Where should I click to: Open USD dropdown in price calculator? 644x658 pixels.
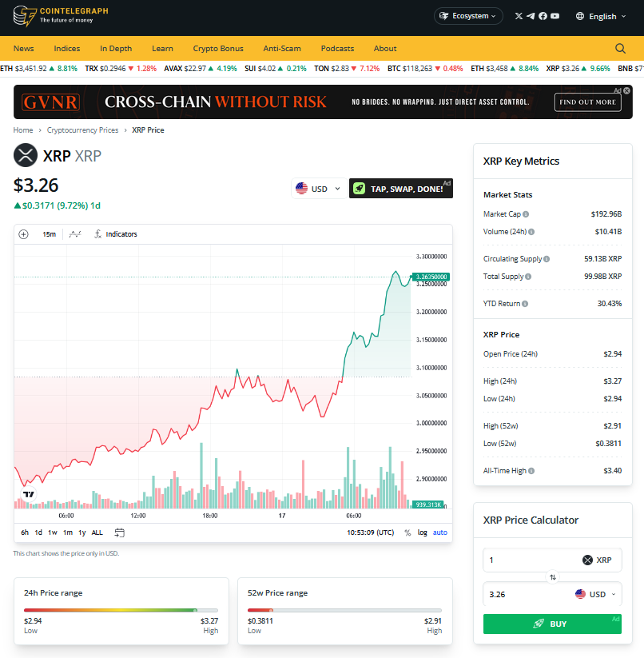(596, 594)
